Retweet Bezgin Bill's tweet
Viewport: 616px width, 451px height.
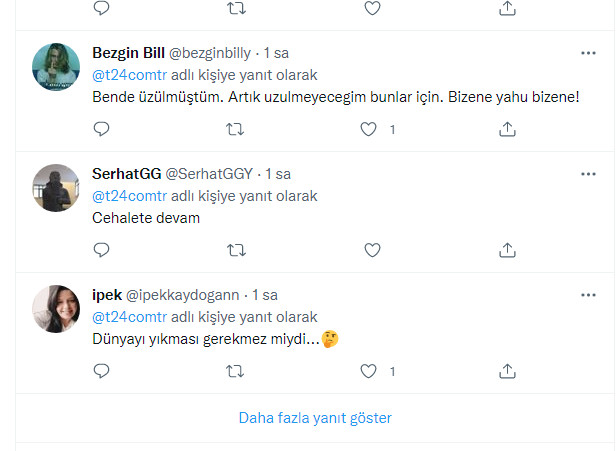(234, 129)
